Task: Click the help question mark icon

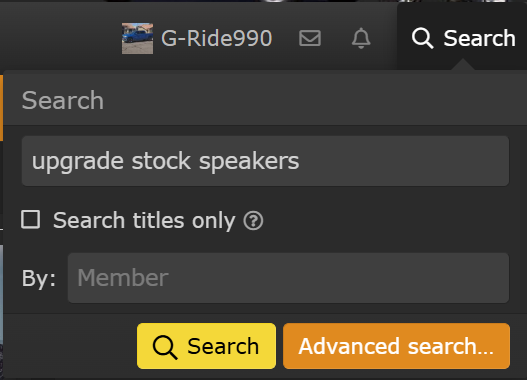Action: coord(253,221)
